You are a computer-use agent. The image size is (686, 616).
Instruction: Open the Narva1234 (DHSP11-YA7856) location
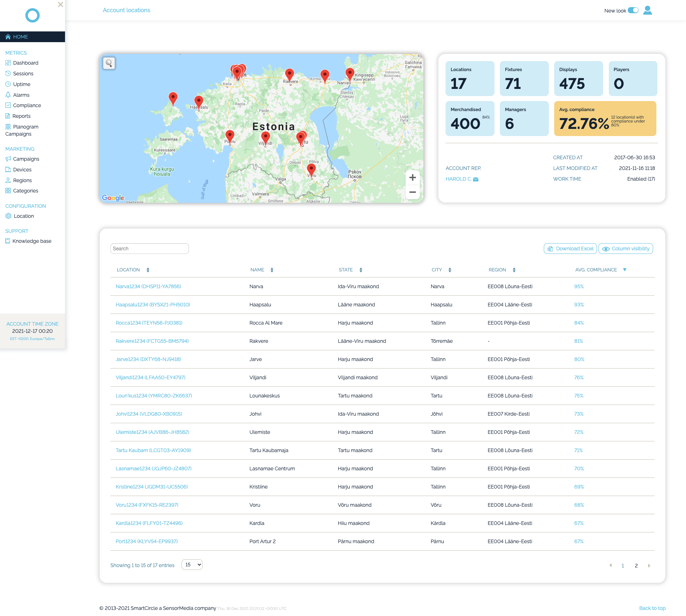(x=148, y=286)
